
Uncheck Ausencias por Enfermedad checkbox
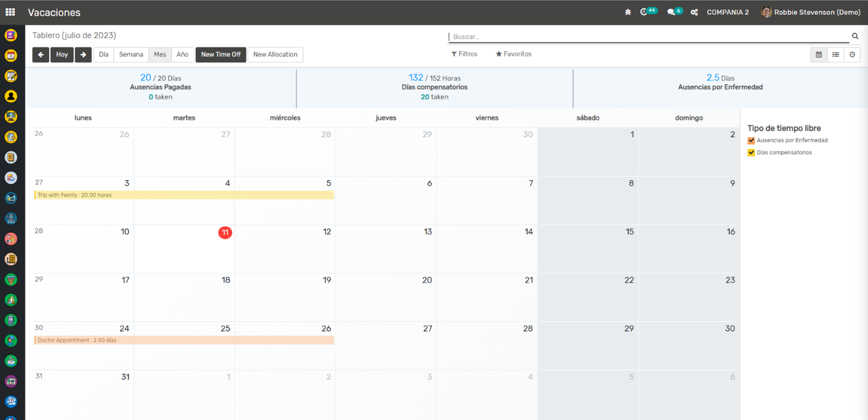[x=751, y=141]
